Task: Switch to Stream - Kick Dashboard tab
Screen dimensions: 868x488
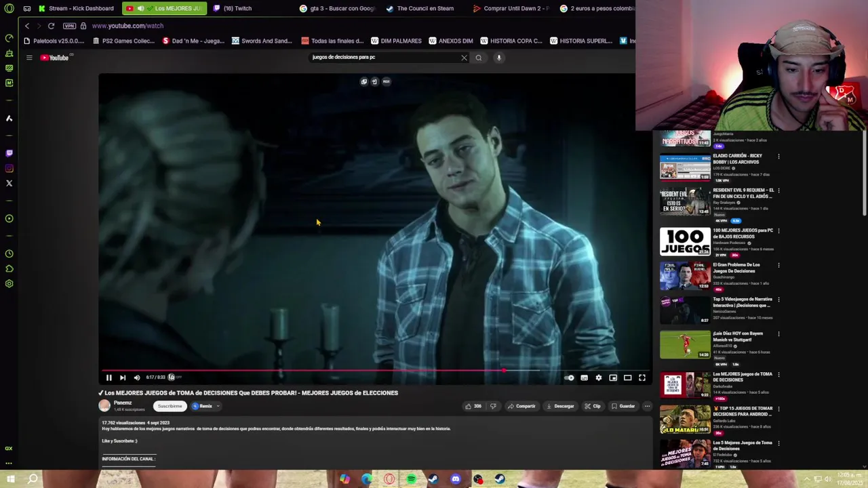Action: 76,8
